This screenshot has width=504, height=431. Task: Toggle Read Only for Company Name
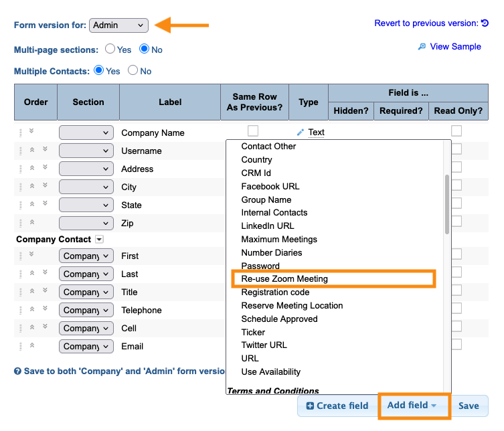[x=456, y=131]
